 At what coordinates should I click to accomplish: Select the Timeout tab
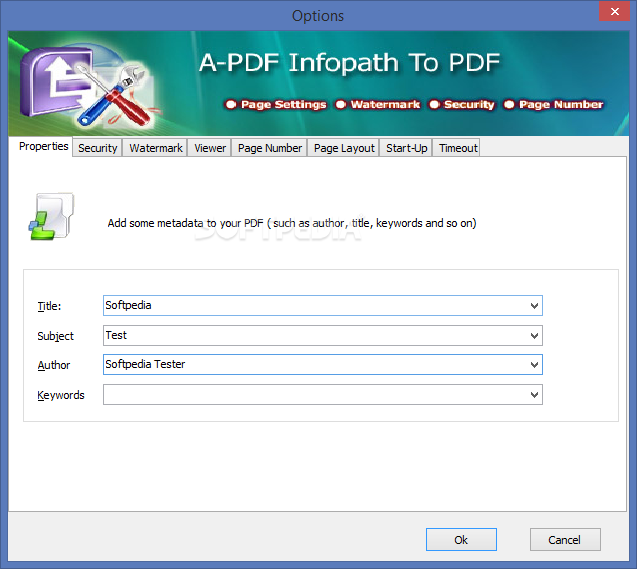pyautogui.click(x=458, y=148)
